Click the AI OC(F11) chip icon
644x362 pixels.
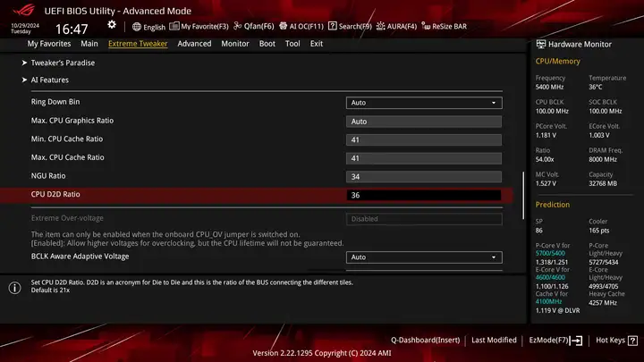click(x=283, y=26)
